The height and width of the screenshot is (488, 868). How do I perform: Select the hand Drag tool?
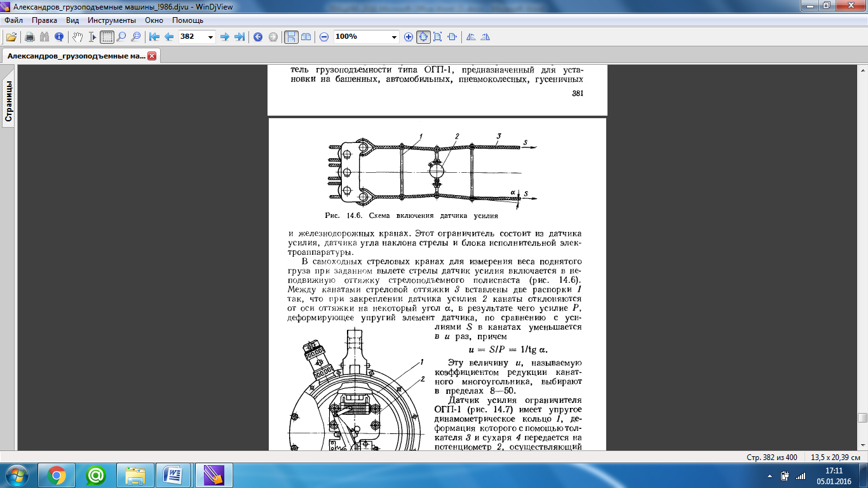[78, 37]
